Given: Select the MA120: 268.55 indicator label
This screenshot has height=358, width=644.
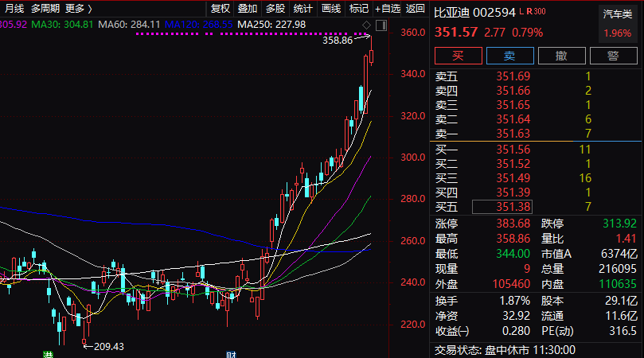Looking at the screenshot, I should (x=199, y=25).
